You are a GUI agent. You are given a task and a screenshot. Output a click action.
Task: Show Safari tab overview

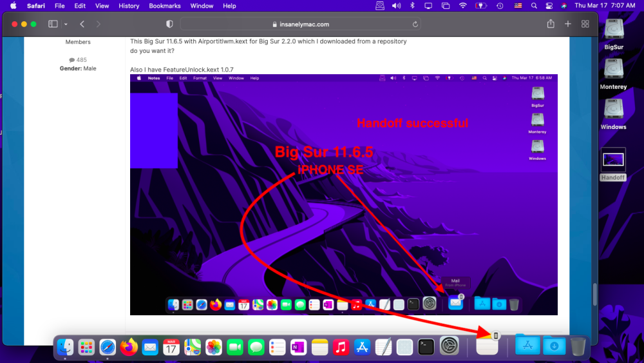585,24
